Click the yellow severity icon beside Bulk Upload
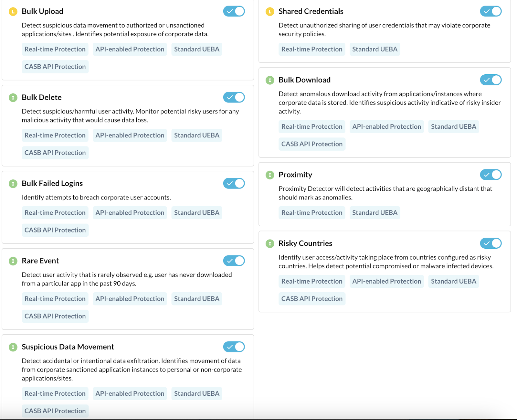The height and width of the screenshot is (420, 517). [x=13, y=12]
